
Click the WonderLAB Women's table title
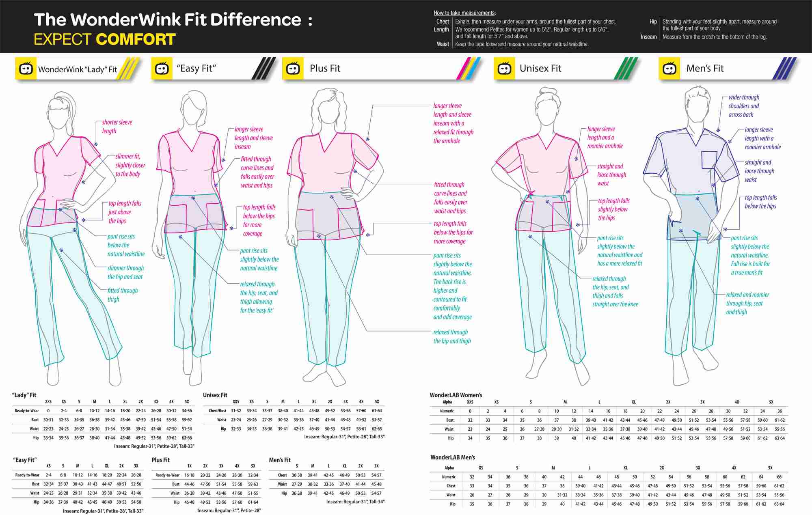click(x=456, y=395)
